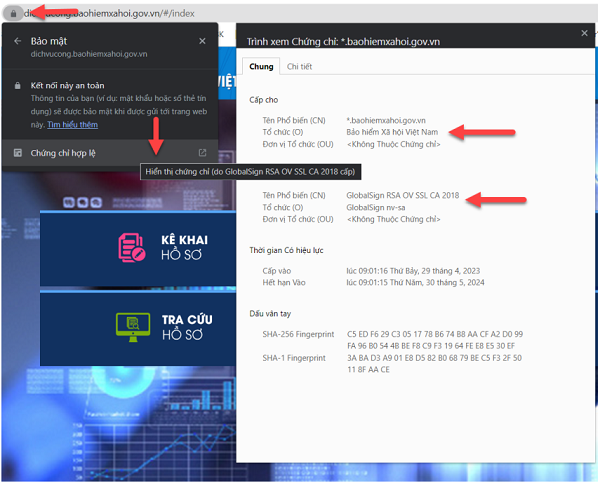Open the Tra cứu hồ sơ tile
Screen dimensions: 600x483
138,329
